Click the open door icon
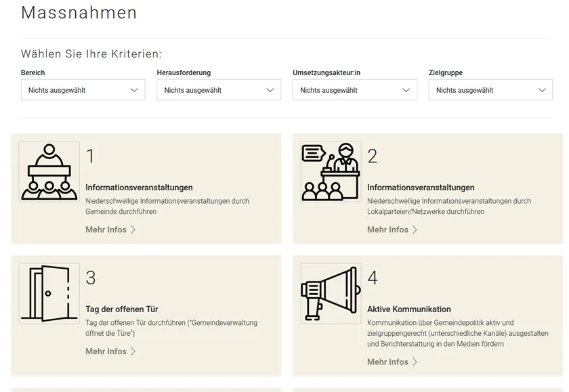This screenshot has height=392, width=569. 49,293
